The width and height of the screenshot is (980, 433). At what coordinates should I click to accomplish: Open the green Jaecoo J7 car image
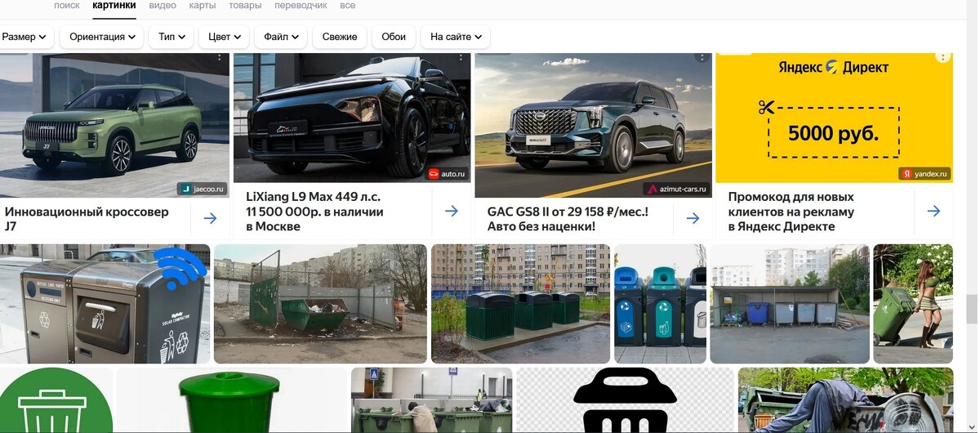pyautogui.click(x=114, y=125)
